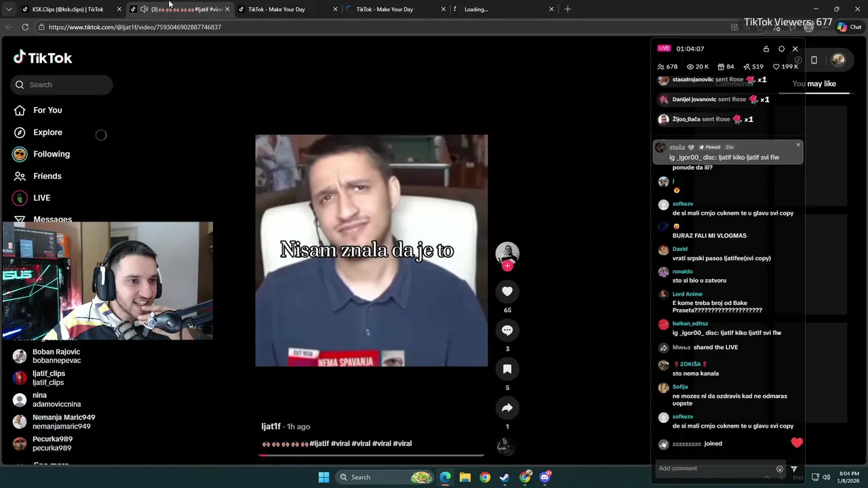Viewport: 868px width, 488px height.
Task: Open a new browser tab
Action: (x=568, y=9)
